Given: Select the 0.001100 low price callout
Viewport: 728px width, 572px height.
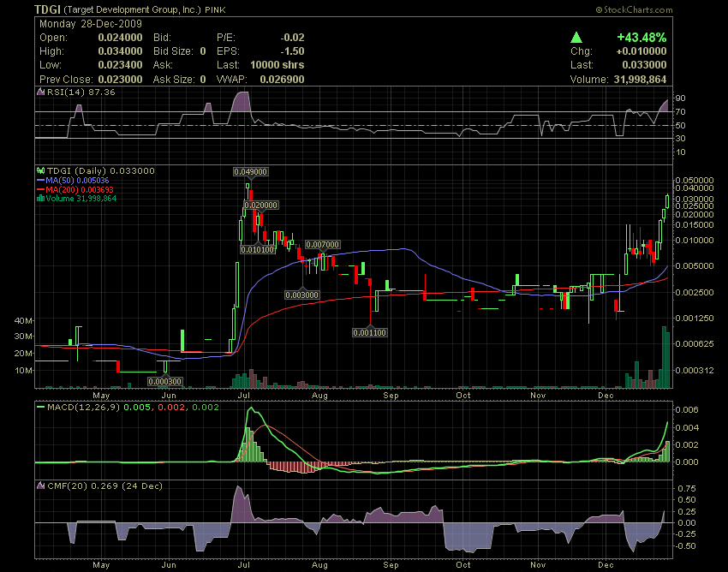Looking at the screenshot, I should pos(370,332).
